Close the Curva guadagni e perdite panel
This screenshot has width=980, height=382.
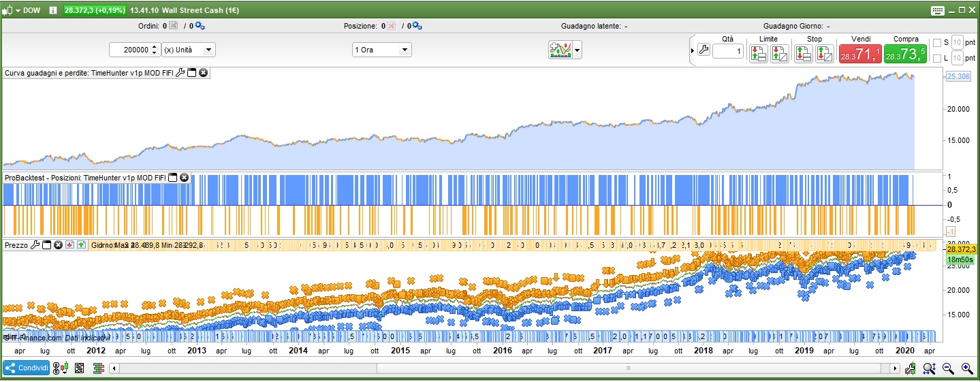[x=203, y=73]
